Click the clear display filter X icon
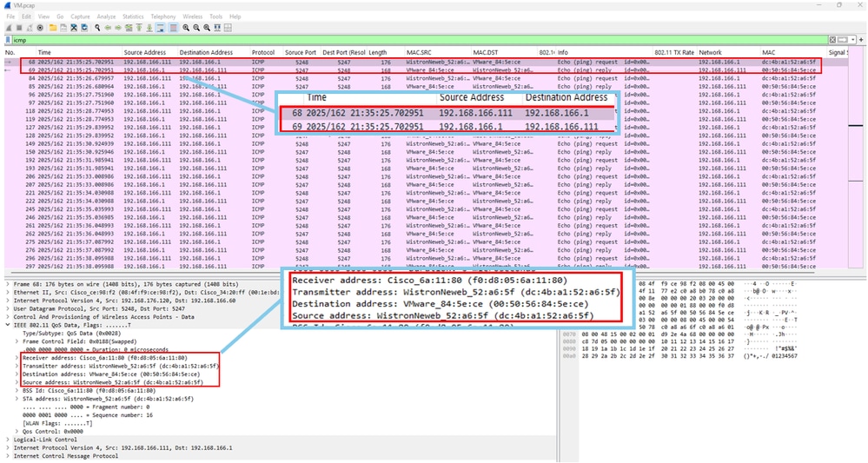This screenshot has height=463, width=868. click(832, 39)
